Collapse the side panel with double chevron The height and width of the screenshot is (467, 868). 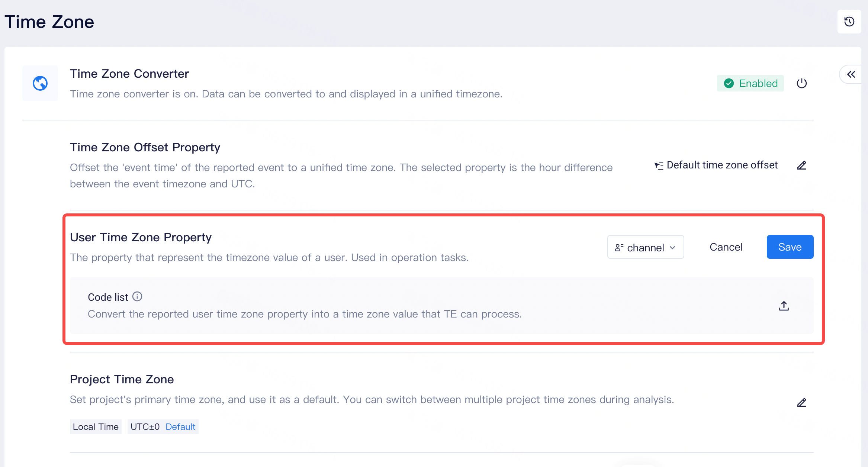(851, 74)
